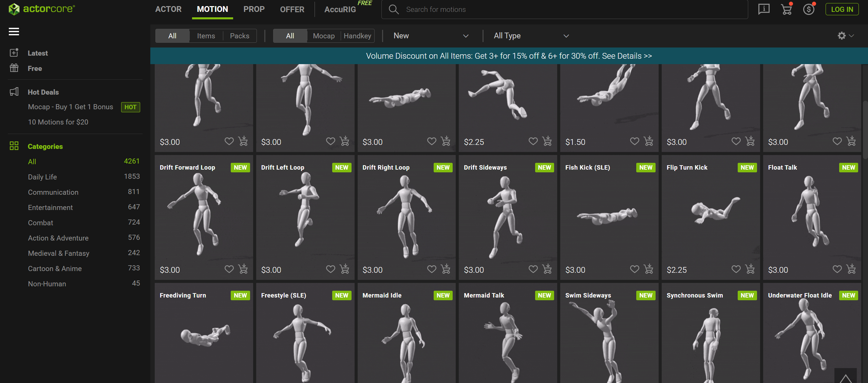Image resolution: width=868 pixels, height=383 pixels.
Task: Expand the settings gear chevron
Action: tap(851, 36)
